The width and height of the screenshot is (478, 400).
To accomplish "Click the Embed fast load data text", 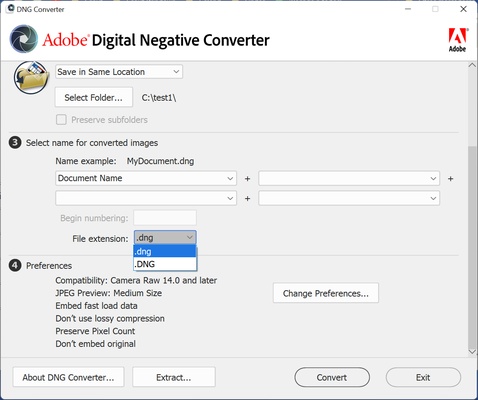I will point(96,306).
